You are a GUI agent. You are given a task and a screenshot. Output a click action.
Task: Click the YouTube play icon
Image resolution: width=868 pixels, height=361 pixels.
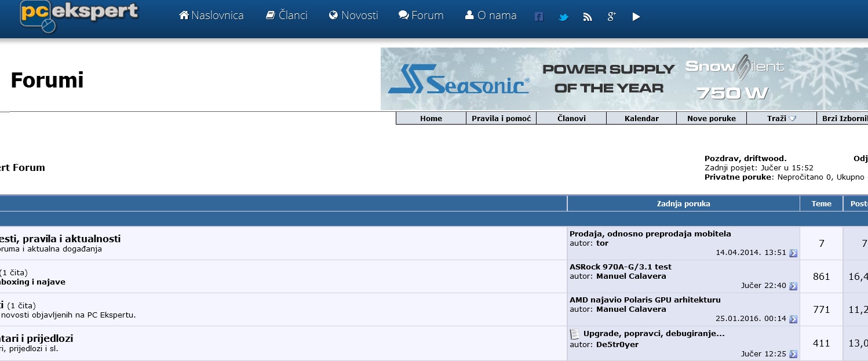[x=636, y=17]
